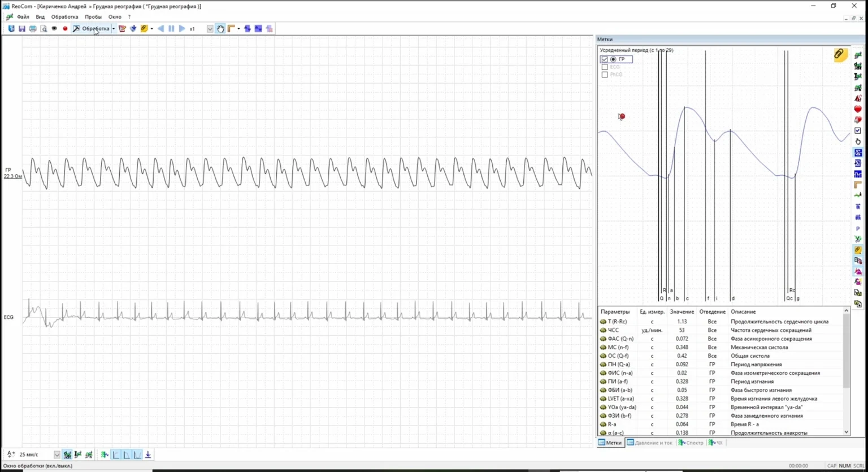Click the Описание column header

pos(743,311)
